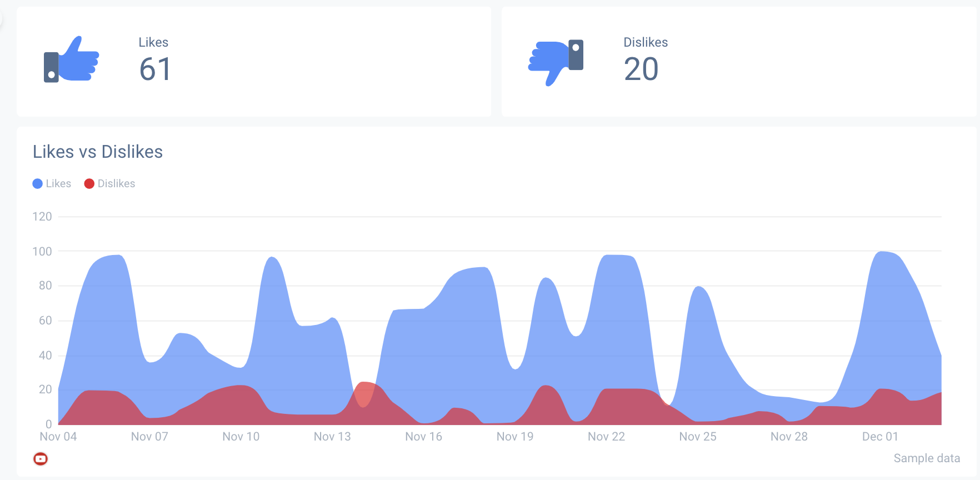Click the thumbs-up Likes icon
This screenshot has width=980, height=480.
(x=71, y=59)
